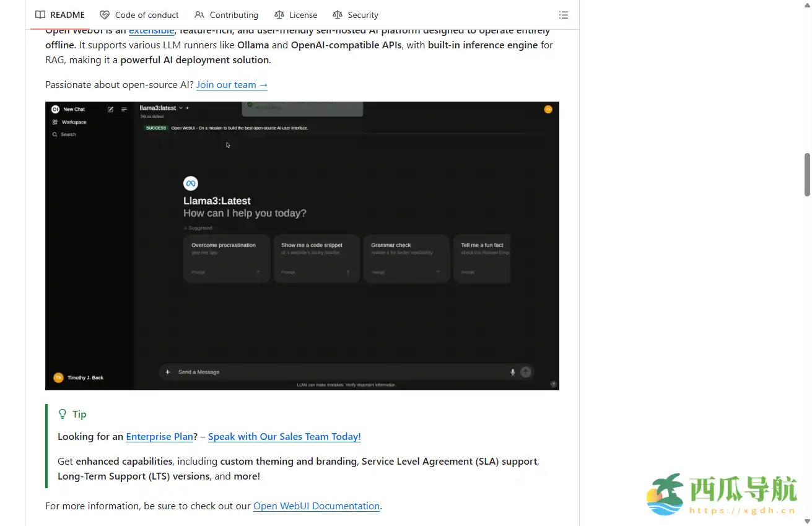Expand the llama3:latest model dropdown
This screenshot has width=812, height=526.
pyautogui.click(x=181, y=108)
